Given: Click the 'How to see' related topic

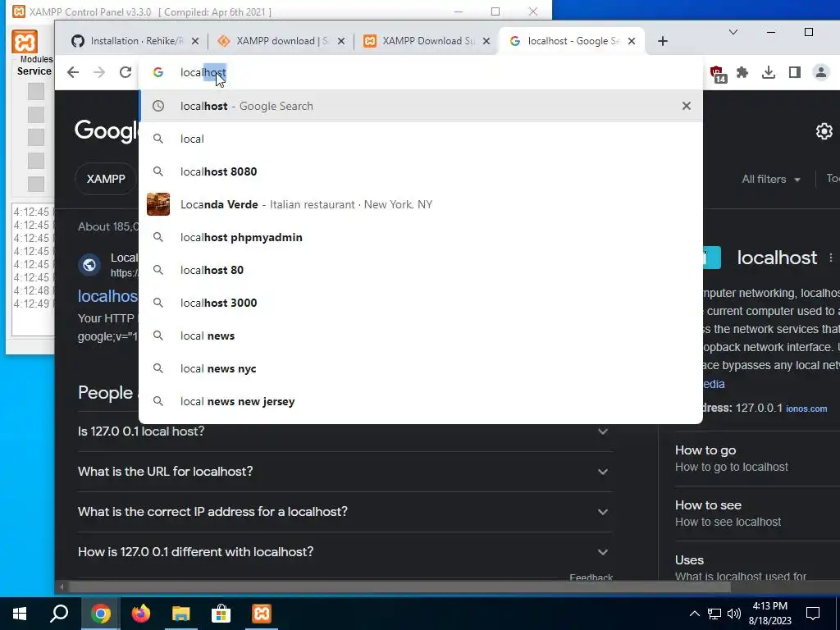Looking at the screenshot, I should (x=757, y=514).
